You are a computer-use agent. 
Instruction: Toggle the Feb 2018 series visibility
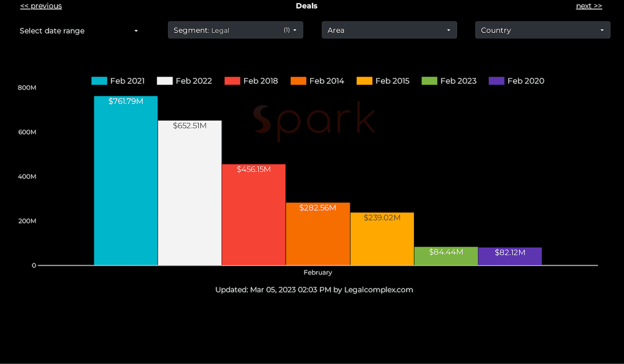(x=232, y=81)
